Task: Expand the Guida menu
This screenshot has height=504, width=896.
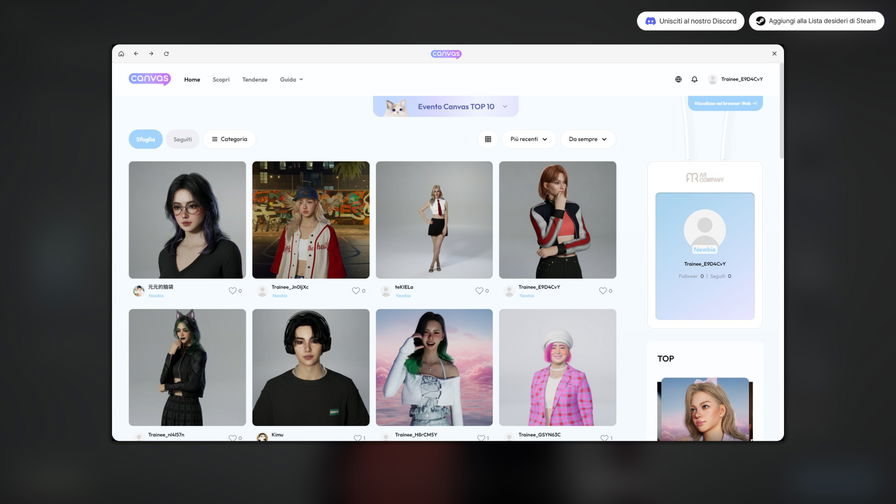Action: click(291, 79)
